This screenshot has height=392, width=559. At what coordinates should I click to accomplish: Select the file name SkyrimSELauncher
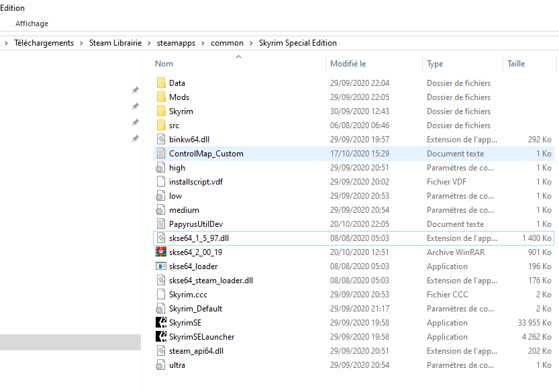(x=202, y=337)
